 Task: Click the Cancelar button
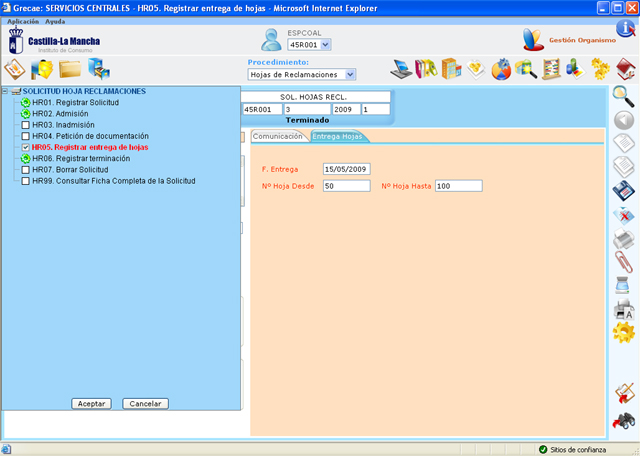145,404
